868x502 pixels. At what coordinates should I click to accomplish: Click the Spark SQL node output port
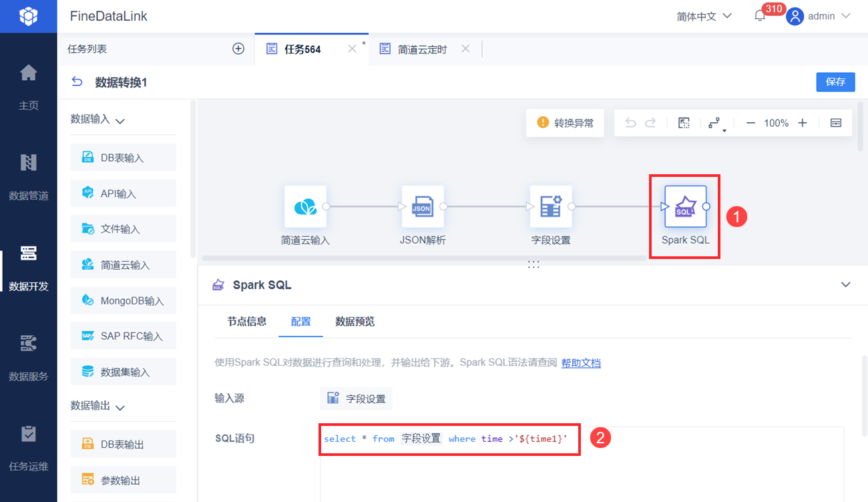[x=706, y=207]
